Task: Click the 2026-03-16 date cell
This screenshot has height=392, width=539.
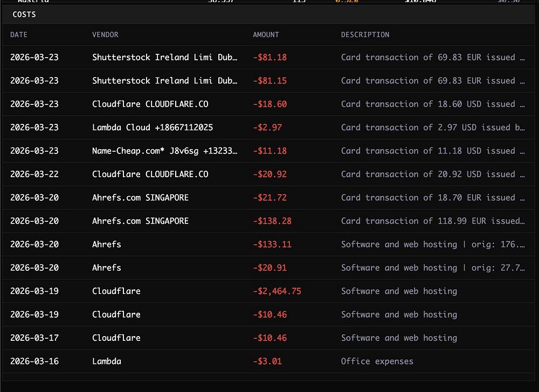Action: pos(34,361)
